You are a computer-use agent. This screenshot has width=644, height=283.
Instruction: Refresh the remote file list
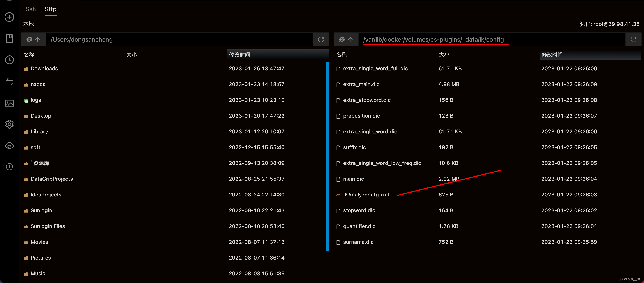(633, 39)
